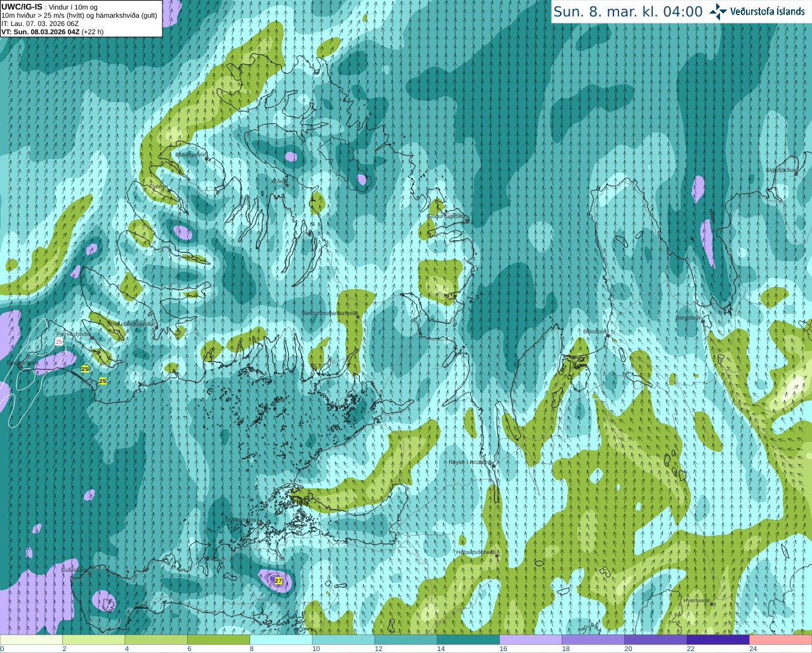Select the Holtavörðuheiði station label
The width and height of the screenshot is (812, 653).
(x=476, y=552)
